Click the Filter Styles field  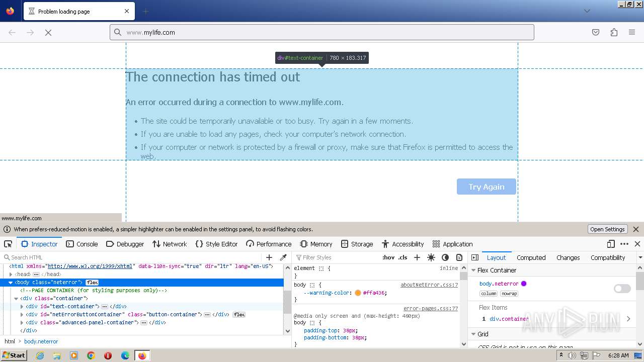coord(337,257)
